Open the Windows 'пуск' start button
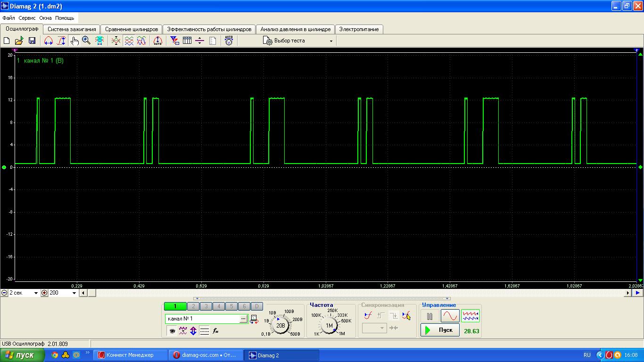 (22, 355)
